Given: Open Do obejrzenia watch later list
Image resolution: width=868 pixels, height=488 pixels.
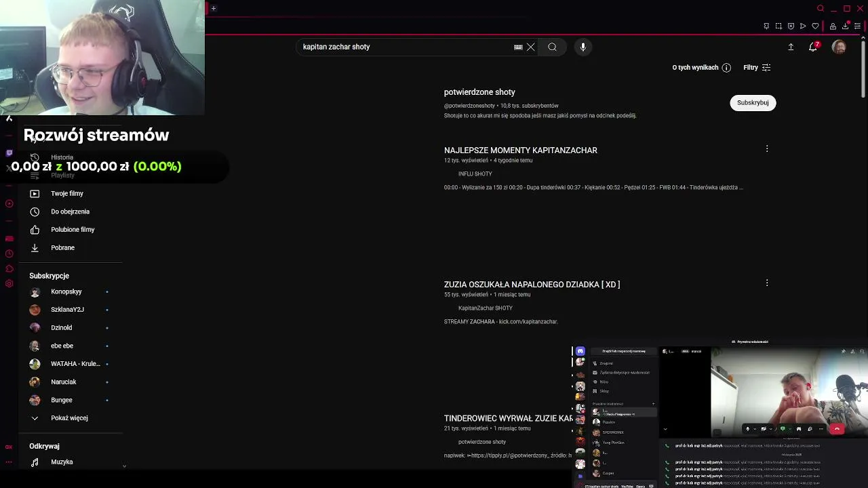Looking at the screenshot, I should (x=70, y=211).
